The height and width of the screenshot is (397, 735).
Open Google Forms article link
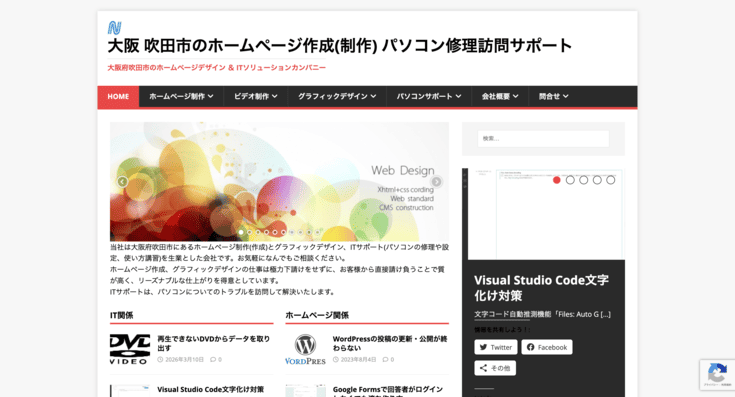[x=388, y=391]
